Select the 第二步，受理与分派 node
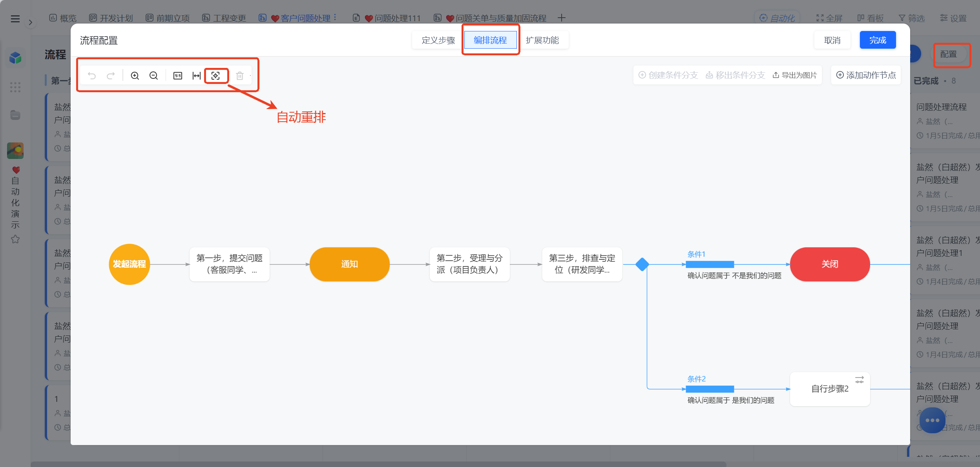Viewport: 980px width, 467px height. tap(469, 264)
